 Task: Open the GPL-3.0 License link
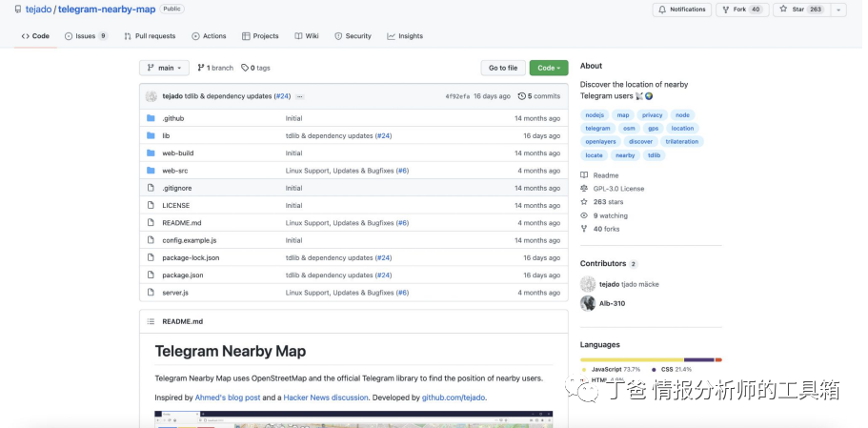618,189
